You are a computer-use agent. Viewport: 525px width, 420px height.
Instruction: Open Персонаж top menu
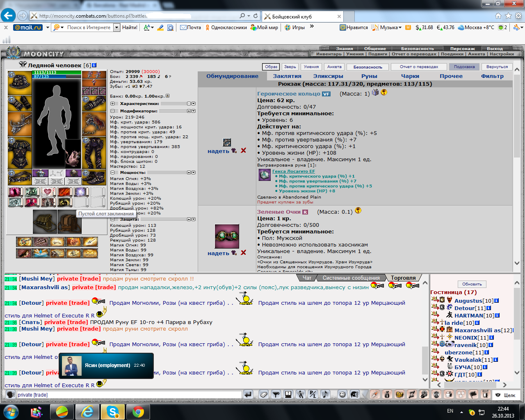[462, 48]
